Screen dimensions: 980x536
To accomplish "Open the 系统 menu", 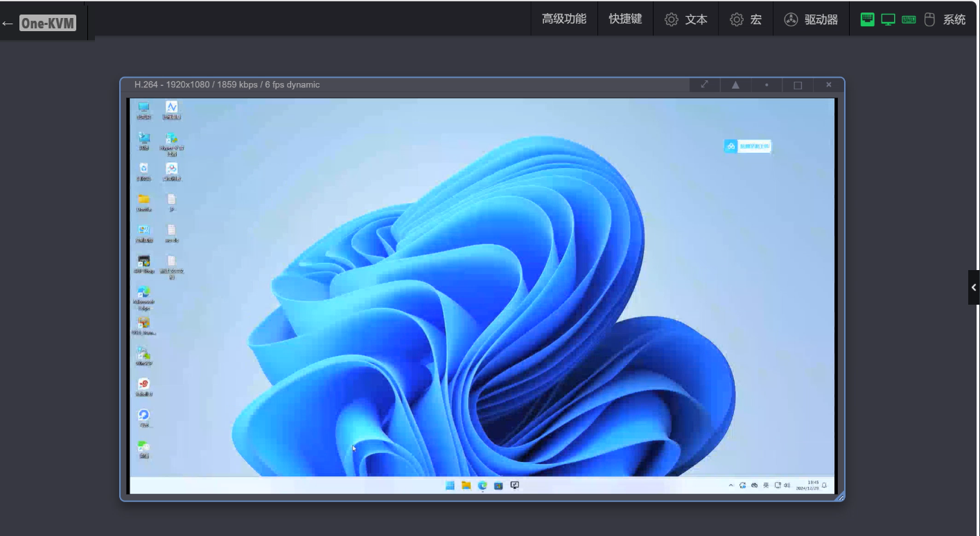I will click(954, 19).
